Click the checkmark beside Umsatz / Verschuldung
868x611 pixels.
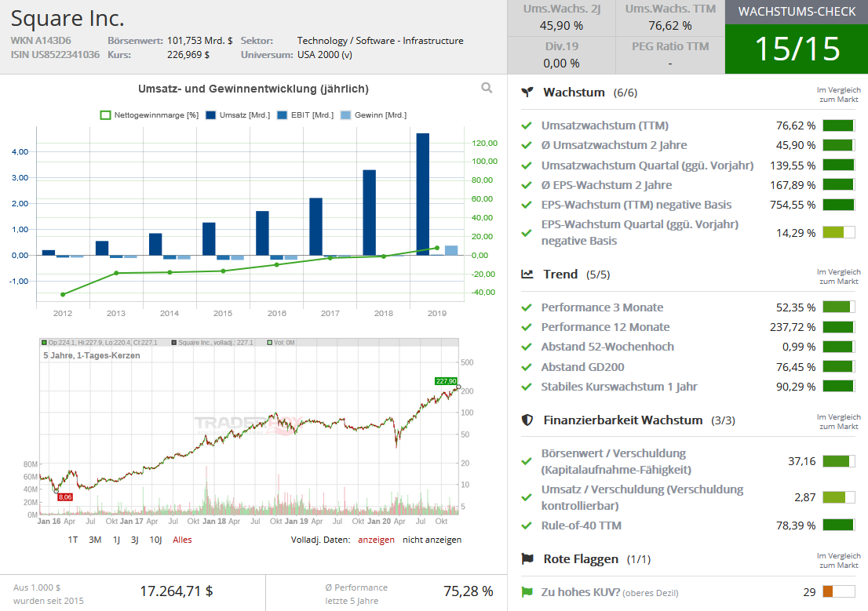coord(527,497)
